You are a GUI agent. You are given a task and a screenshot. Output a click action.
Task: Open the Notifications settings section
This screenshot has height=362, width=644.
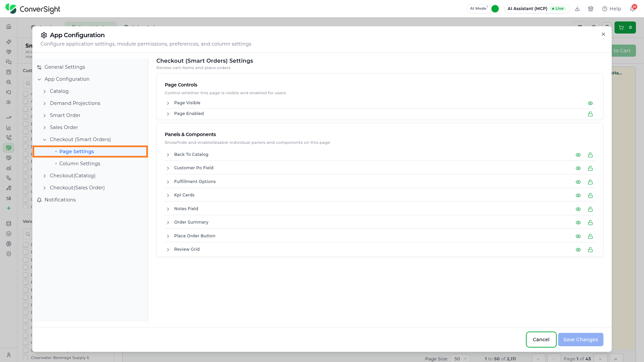click(x=90, y=200)
